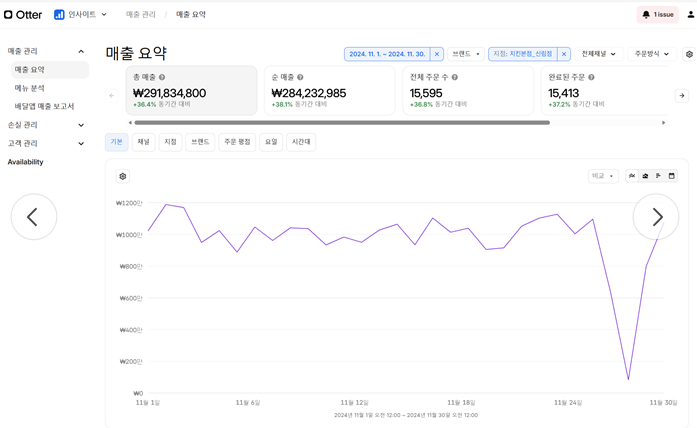Open 매출 요약 in the sidebar

pos(50,70)
